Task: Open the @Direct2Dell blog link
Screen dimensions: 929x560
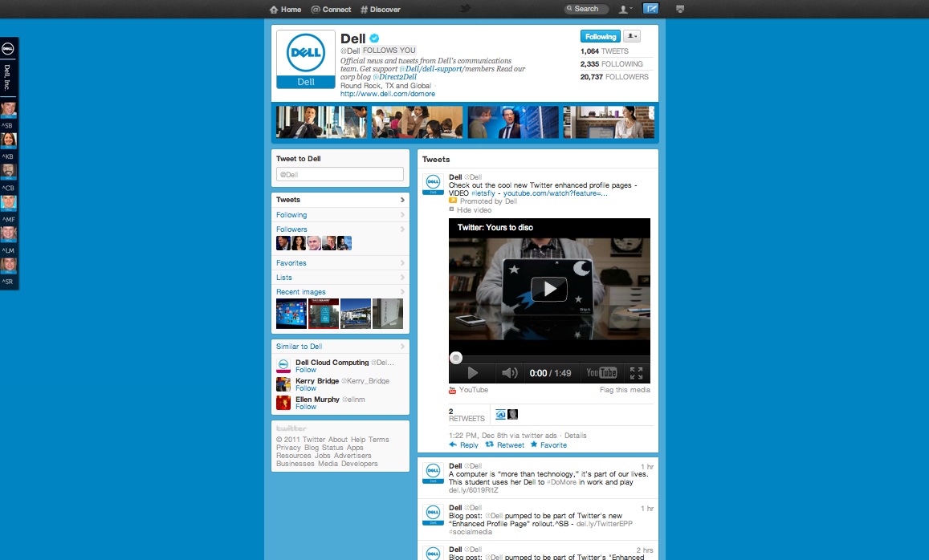Action: tap(394, 77)
